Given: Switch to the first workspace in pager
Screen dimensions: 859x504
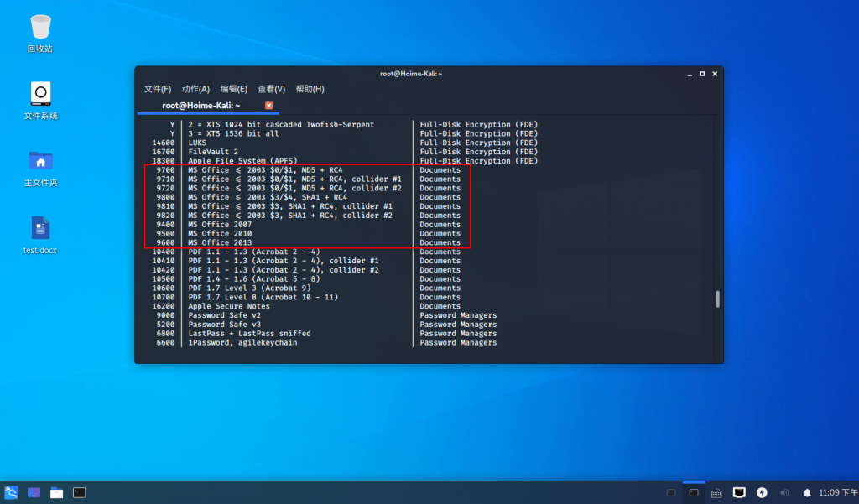Looking at the screenshot, I should coord(671,492).
